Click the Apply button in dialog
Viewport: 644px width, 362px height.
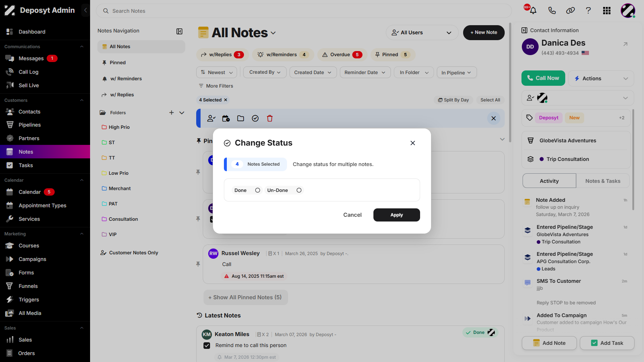(397, 215)
